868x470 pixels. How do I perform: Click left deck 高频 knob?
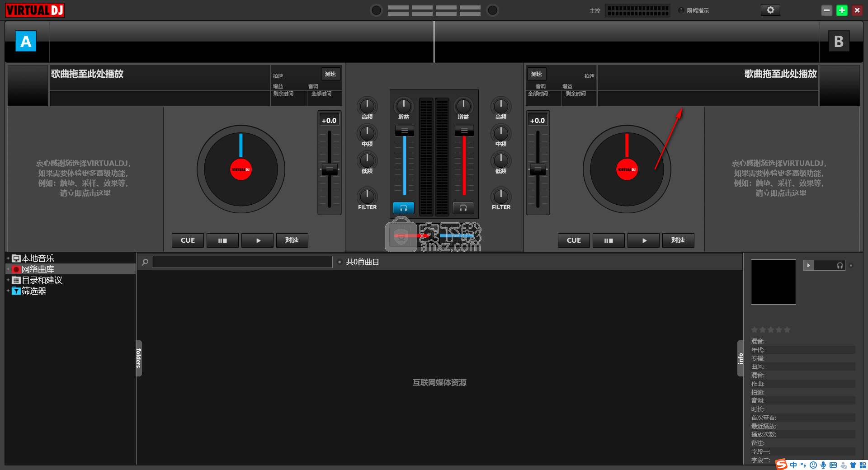(x=367, y=106)
